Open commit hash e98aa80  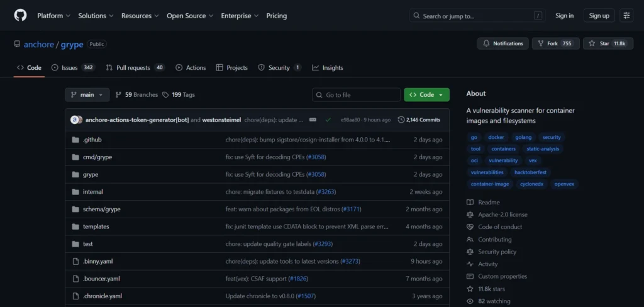point(350,120)
